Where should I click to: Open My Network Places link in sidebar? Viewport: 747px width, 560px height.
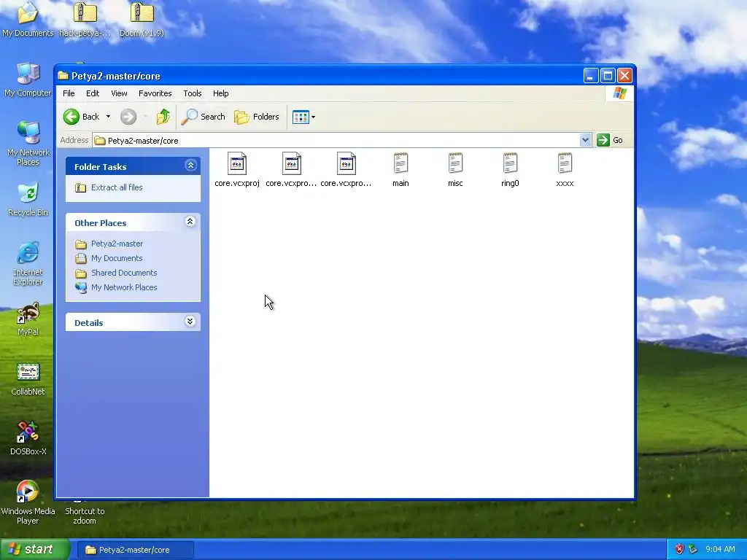pyautogui.click(x=124, y=287)
